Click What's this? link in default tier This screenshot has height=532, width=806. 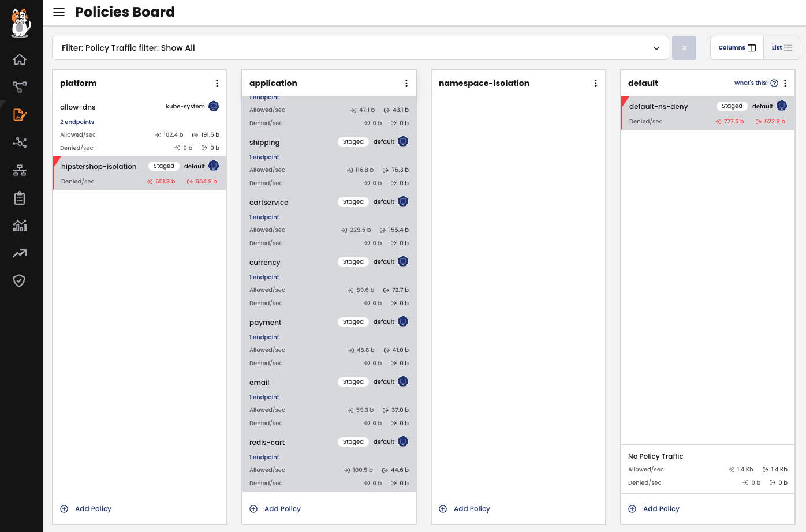point(751,83)
